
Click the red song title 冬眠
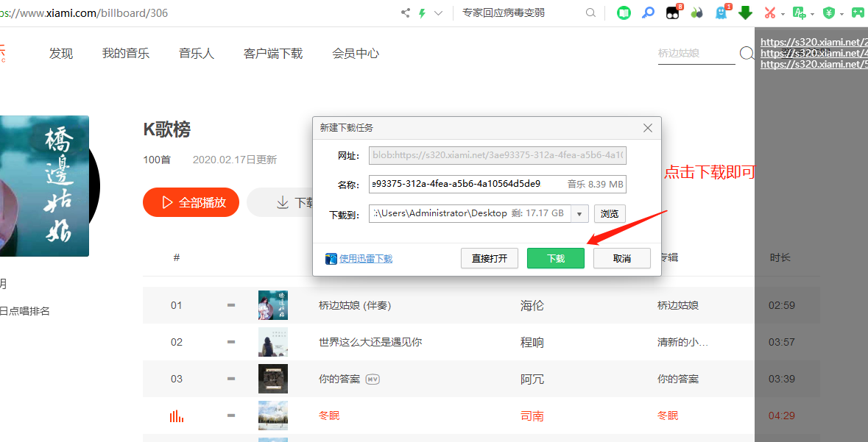click(x=329, y=416)
